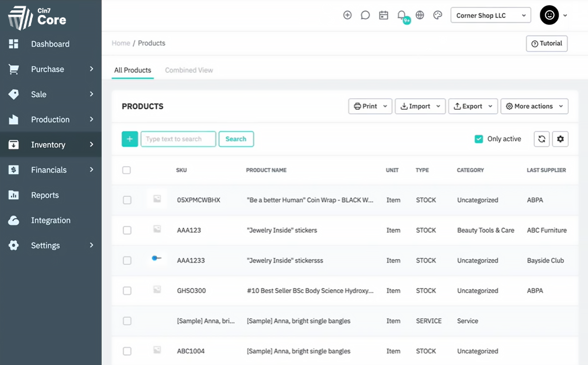This screenshot has width=588, height=365.
Task: Click the GHSO300 product image placeholder
Action: tap(157, 289)
